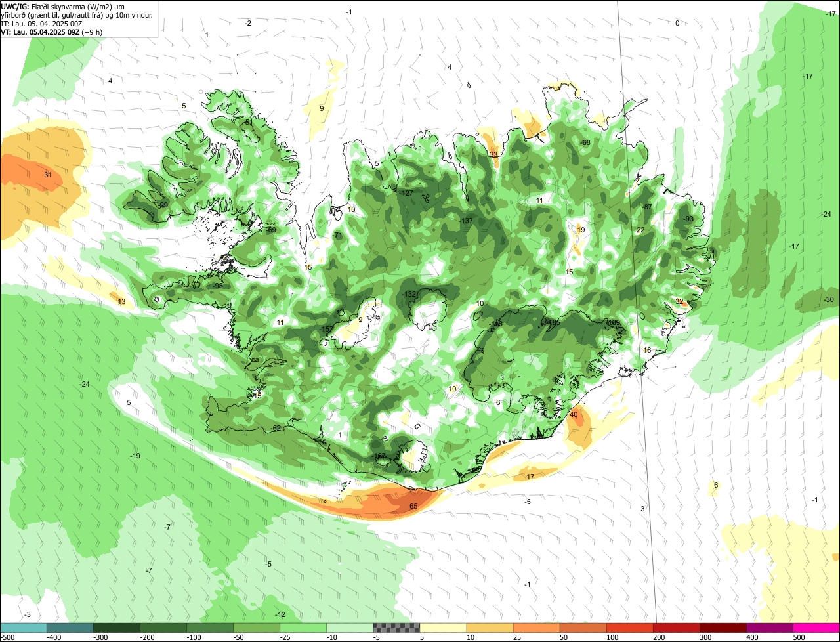
Task: Click the magenta legend swatch right of 500
Action: 816,628
